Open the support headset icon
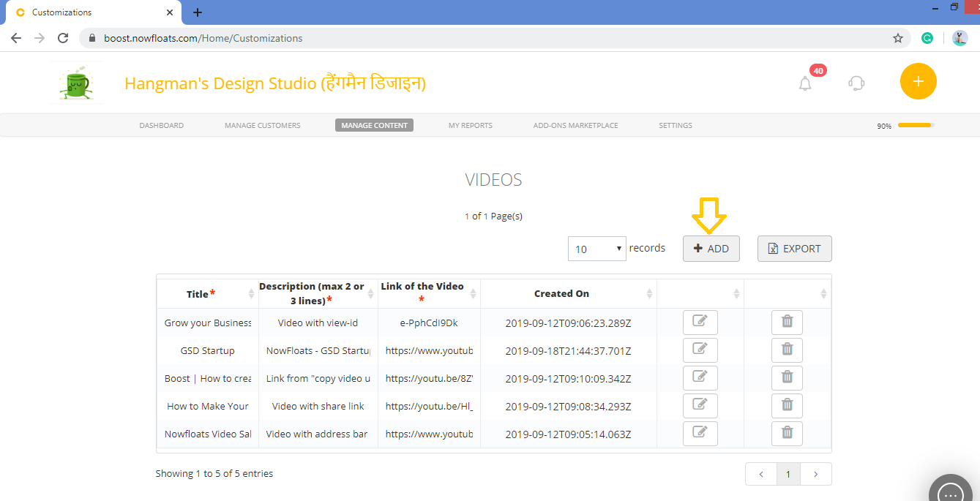Screen dimensions: 980x501 pos(856,83)
